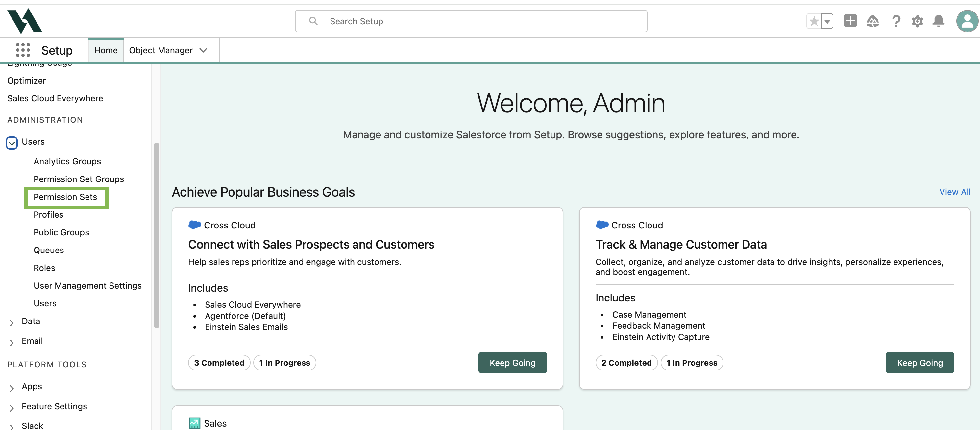Image resolution: width=980 pixels, height=430 pixels.
Task: Open the Users child item under Users
Action: (x=45, y=303)
